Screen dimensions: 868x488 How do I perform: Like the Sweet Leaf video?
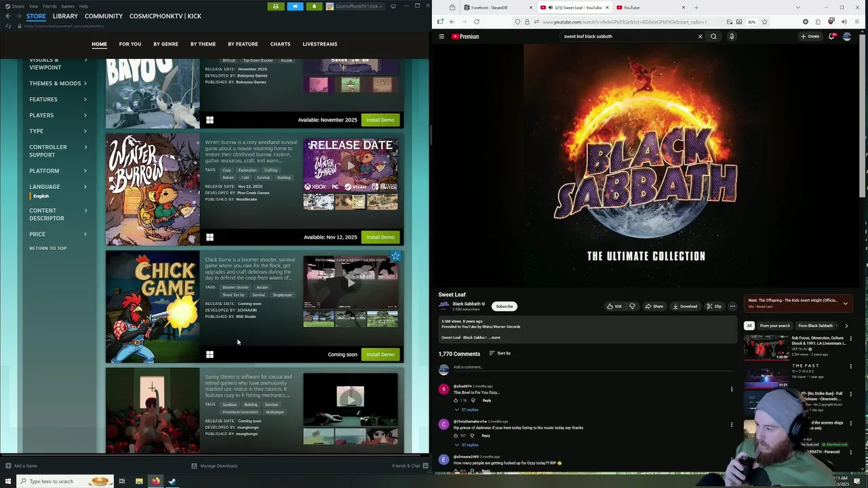(614, 306)
